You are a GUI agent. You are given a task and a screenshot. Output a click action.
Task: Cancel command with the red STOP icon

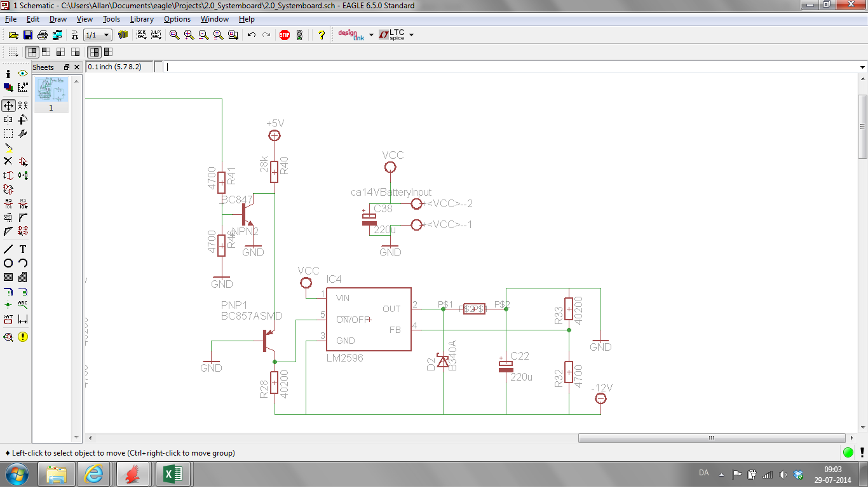[285, 35]
